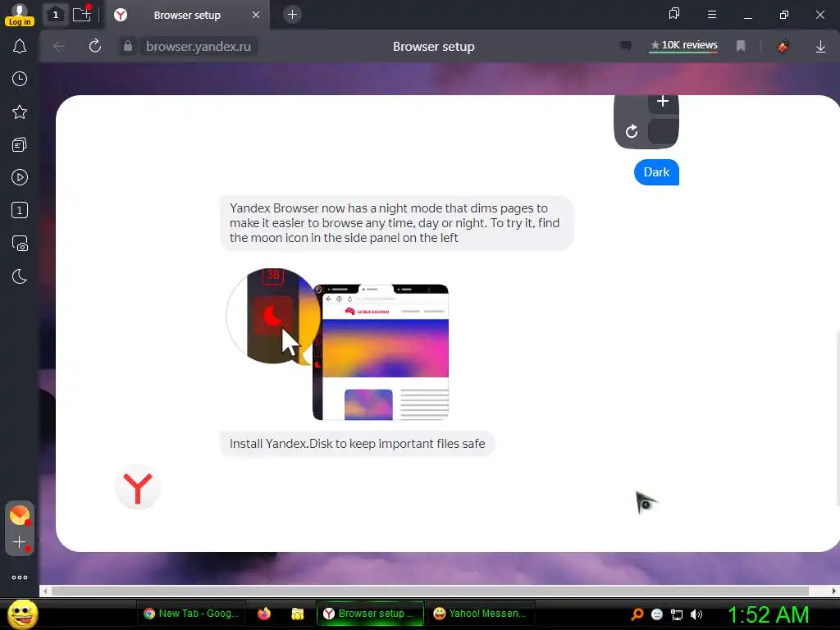Click the Dark theme bubble

pyautogui.click(x=656, y=172)
